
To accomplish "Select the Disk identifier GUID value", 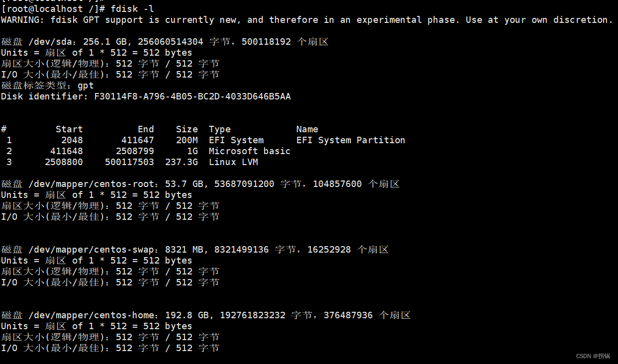I will coord(192,96).
